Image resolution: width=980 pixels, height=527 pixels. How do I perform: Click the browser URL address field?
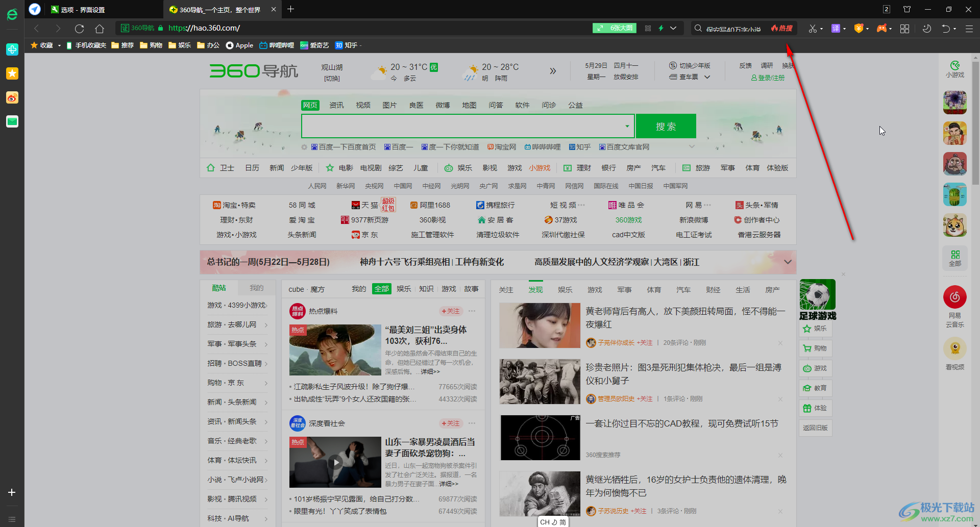pos(378,28)
